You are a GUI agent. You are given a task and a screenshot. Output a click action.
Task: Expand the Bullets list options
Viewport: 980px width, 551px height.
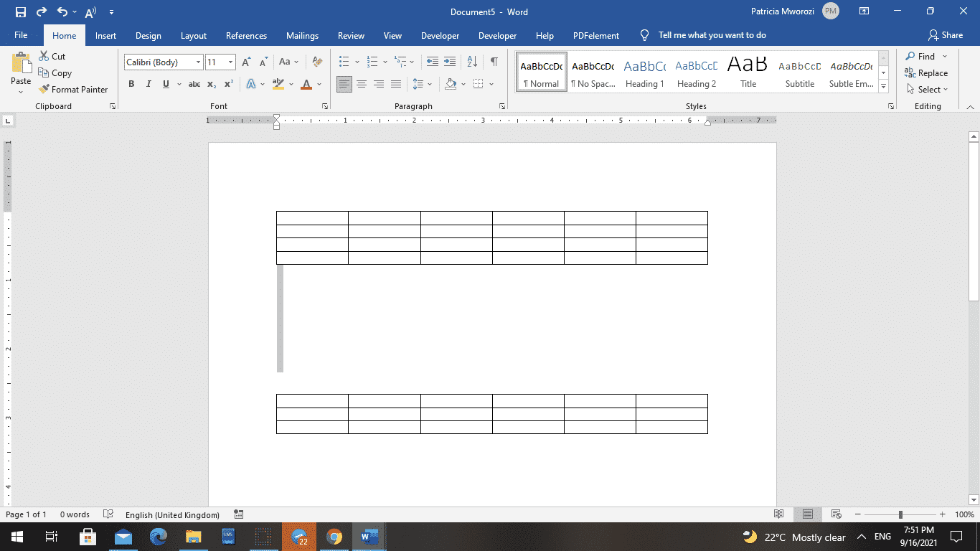point(357,62)
